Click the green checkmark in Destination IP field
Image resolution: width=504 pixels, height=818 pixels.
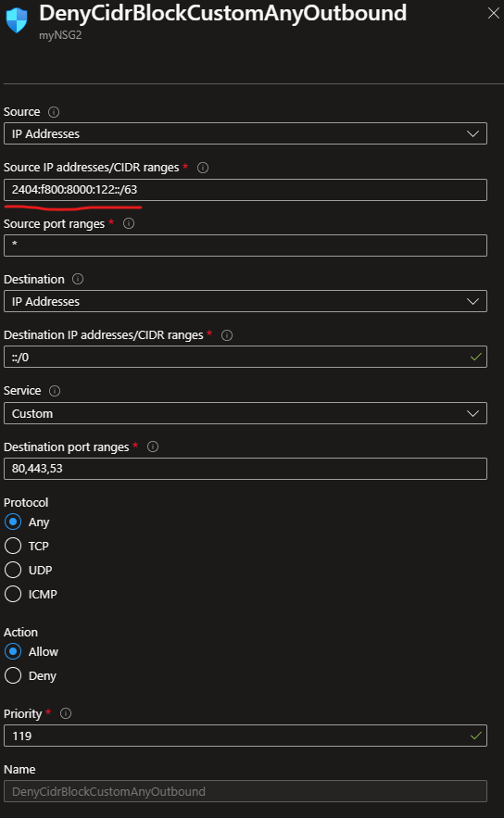tap(476, 357)
